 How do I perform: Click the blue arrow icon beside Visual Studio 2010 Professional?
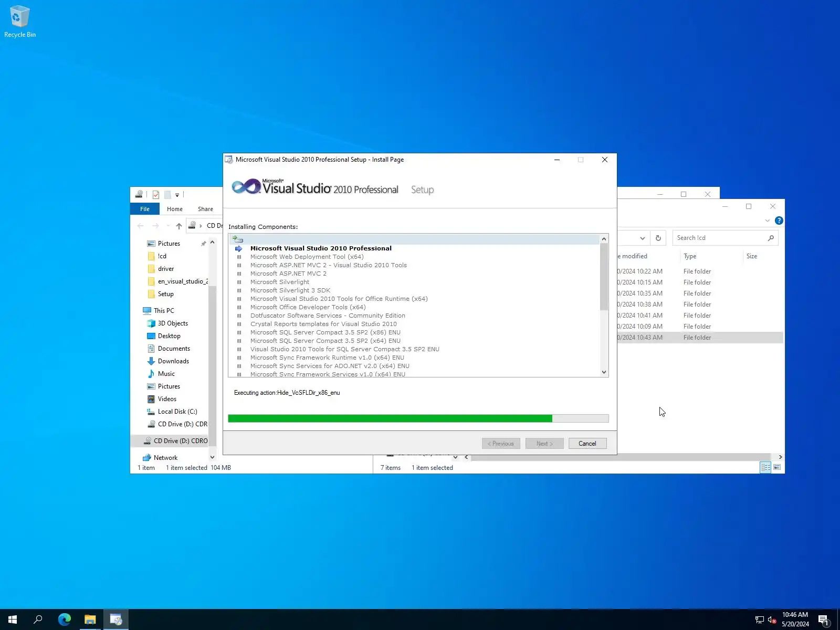(239, 248)
